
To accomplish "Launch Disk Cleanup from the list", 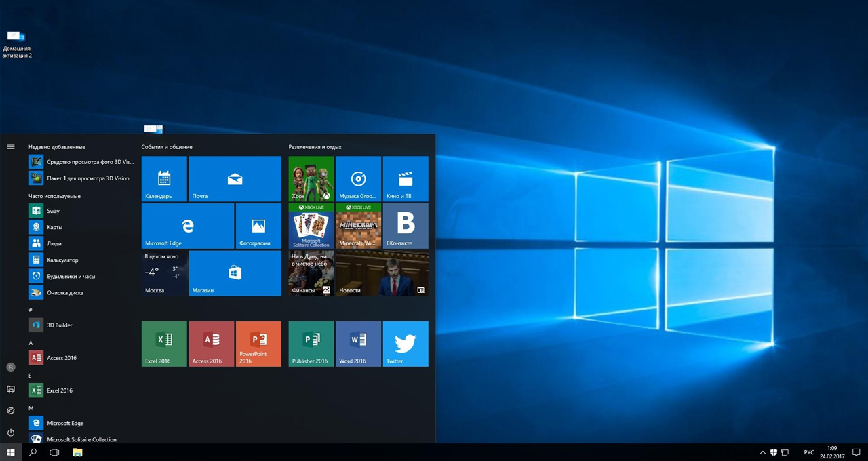I will click(x=81, y=293).
